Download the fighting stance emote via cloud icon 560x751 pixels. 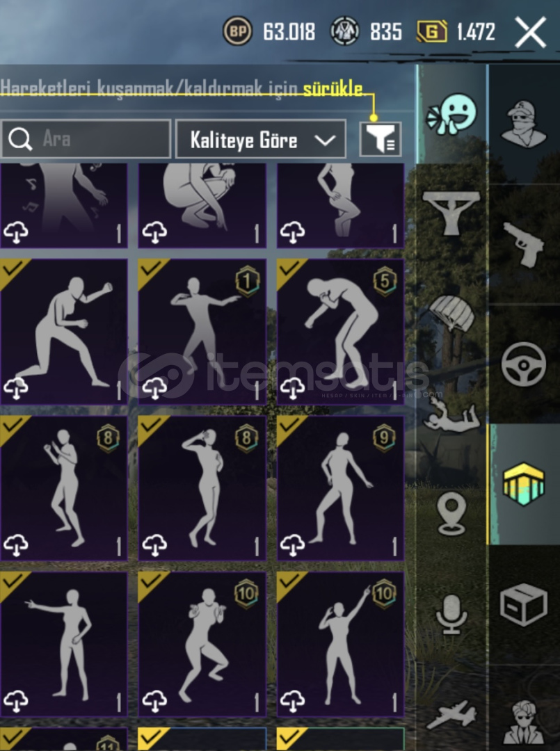tap(15, 388)
